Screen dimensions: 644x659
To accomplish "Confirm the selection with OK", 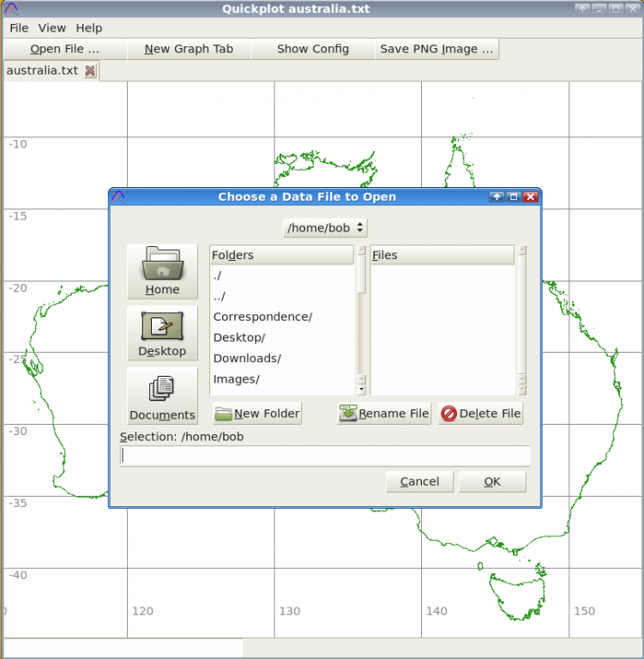I will click(x=492, y=481).
